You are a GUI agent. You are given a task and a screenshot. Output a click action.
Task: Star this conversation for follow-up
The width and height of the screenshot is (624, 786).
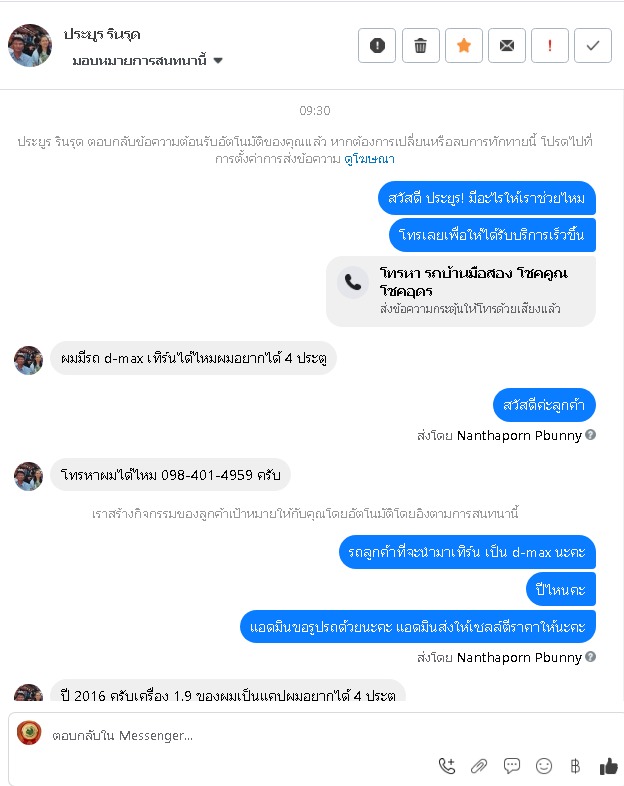(464, 46)
